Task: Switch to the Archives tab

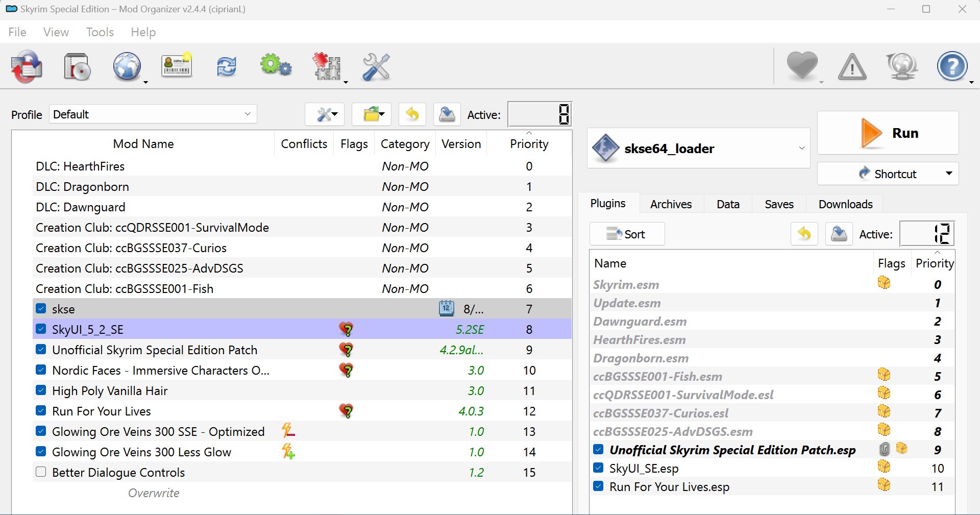Action: [x=671, y=204]
